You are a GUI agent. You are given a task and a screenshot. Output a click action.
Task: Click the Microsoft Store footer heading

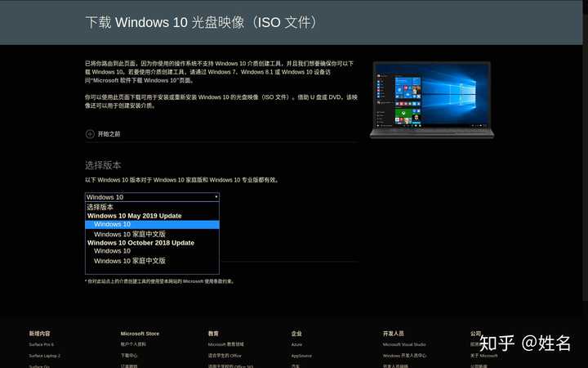point(140,334)
